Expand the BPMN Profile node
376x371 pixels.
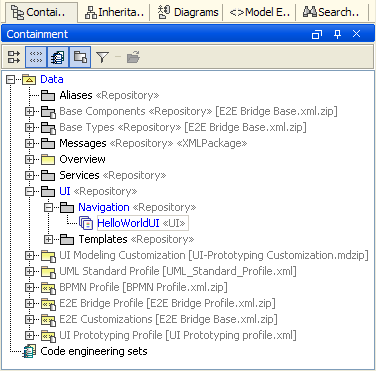[x=30, y=287]
